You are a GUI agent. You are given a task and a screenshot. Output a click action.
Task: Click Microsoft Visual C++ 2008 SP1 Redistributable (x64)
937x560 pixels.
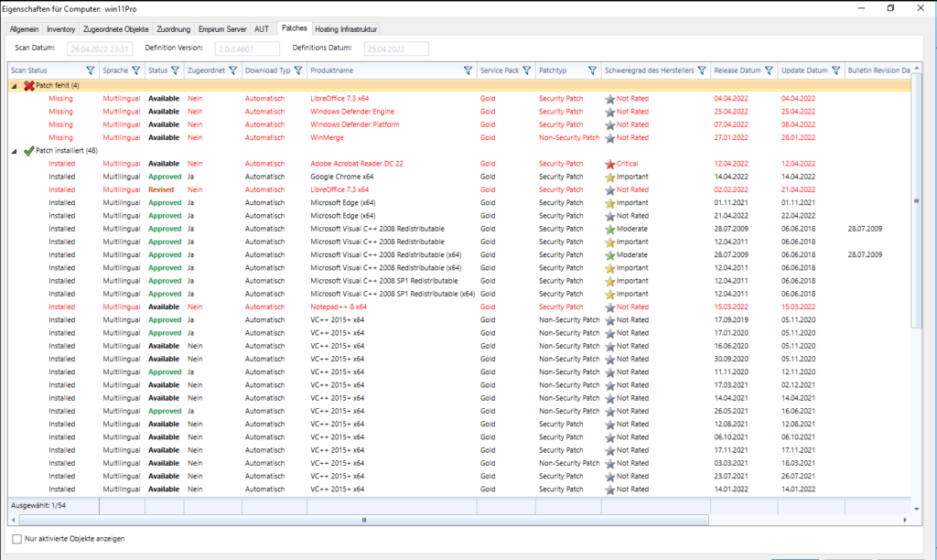pyautogui.click(x=393, y=294)
